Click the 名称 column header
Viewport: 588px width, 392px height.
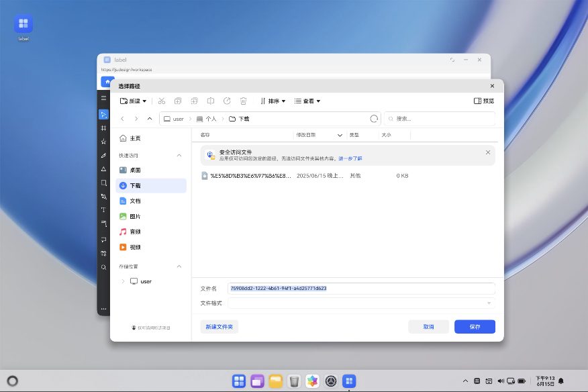205,135
